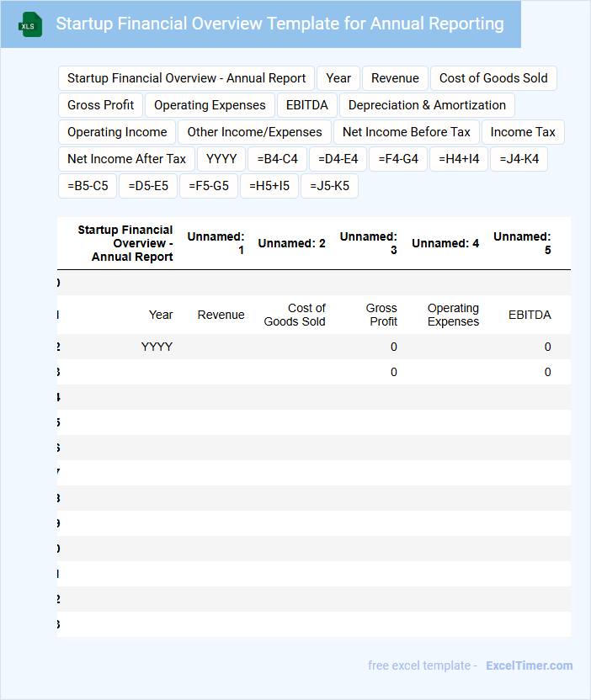This screenshot has height=700, width=591.
Task: Click the 'Startup Financial Overview - Annual Report' column header
Action: coord(125,243)
